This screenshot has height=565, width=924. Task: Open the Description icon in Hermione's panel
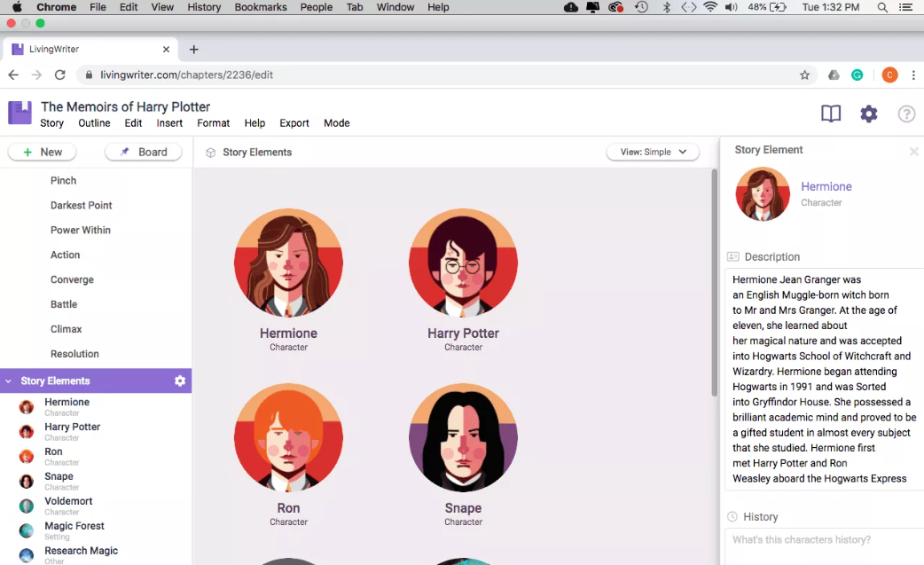732,256
